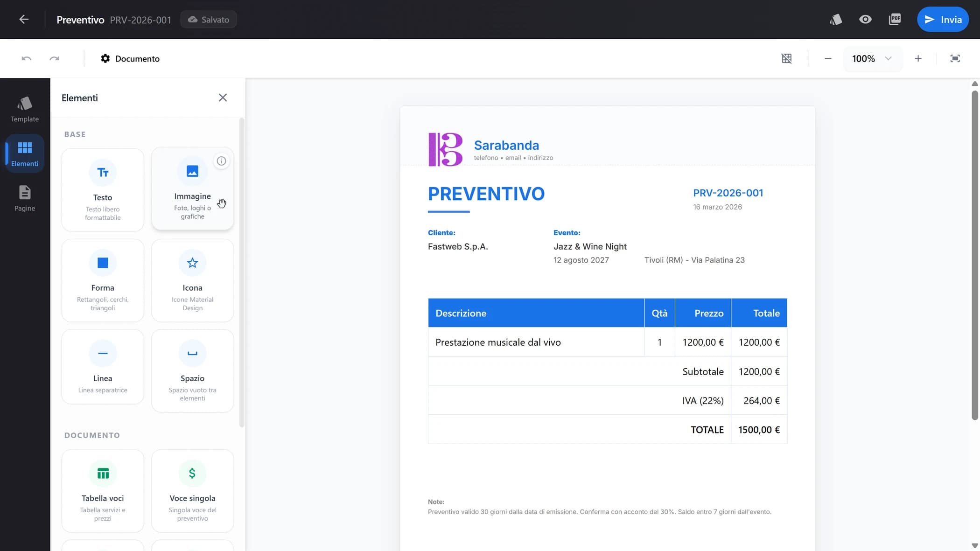980x551 pixels.
Task: Export the preventivo as PDF
Action: click(x=896, y=19)
